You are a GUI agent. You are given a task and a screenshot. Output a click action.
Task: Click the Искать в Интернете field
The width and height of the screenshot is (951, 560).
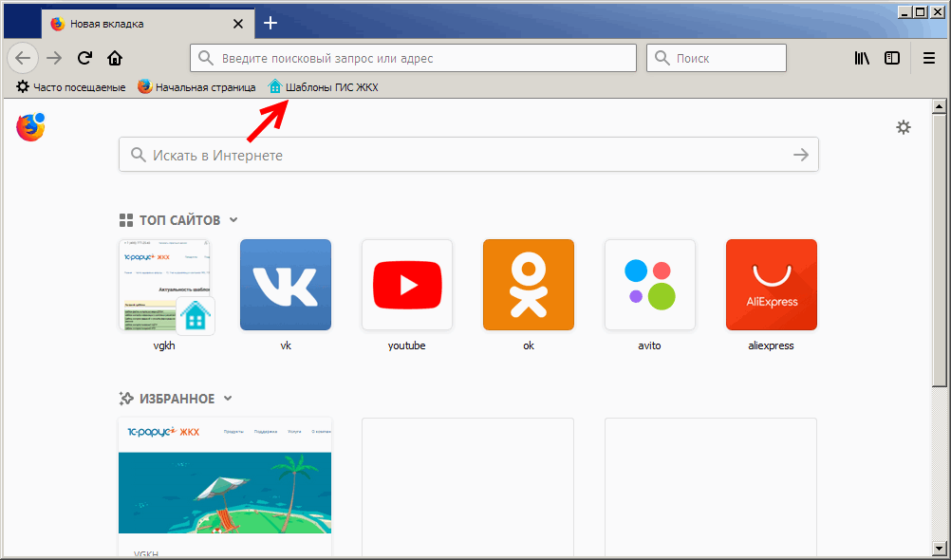(468, 155)
